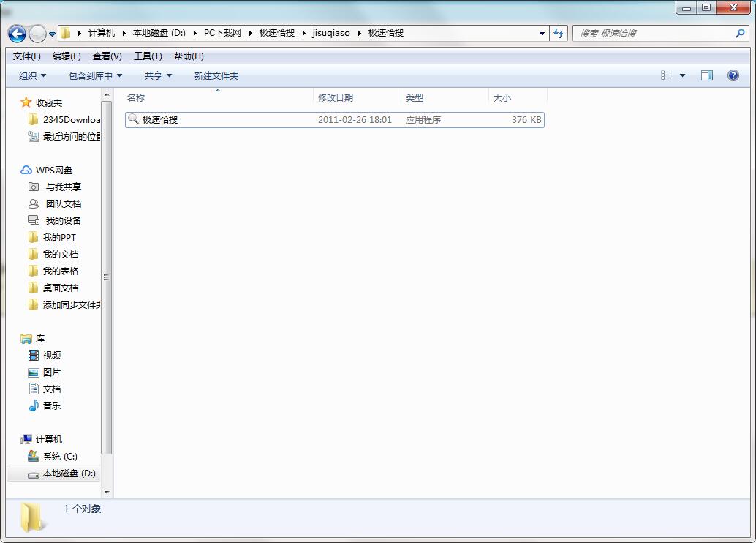Click 新建文件夹 button
The height and width of the screenshot is (543, 756).
[x=216, y=76]
